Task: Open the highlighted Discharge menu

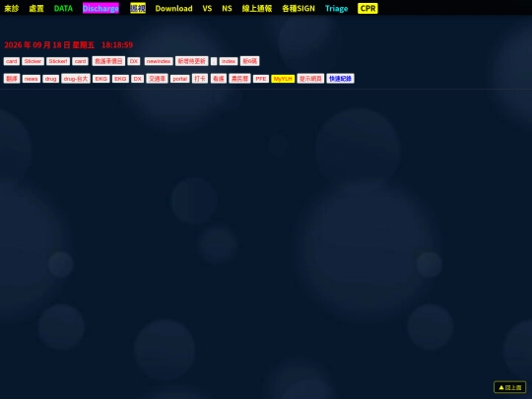Action: [x=100, y=9]
